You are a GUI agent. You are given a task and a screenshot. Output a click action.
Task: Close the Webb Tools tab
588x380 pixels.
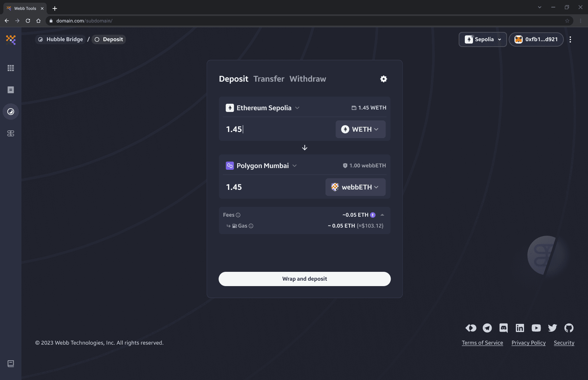42,9
